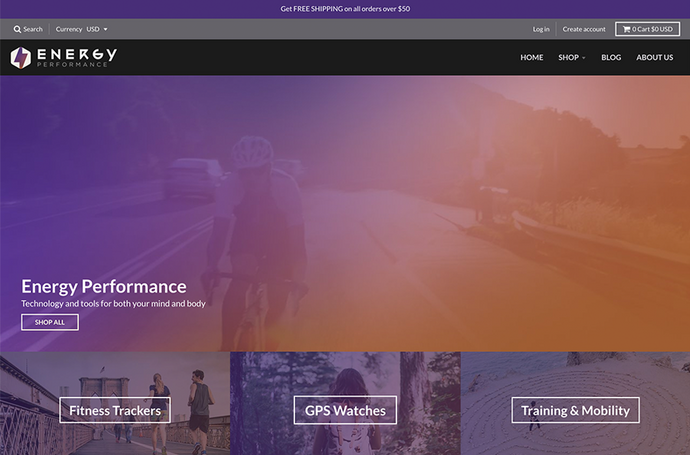Click the search magnifier icon
Viewport: 690px width, 455px height.
tap(17, 29)
